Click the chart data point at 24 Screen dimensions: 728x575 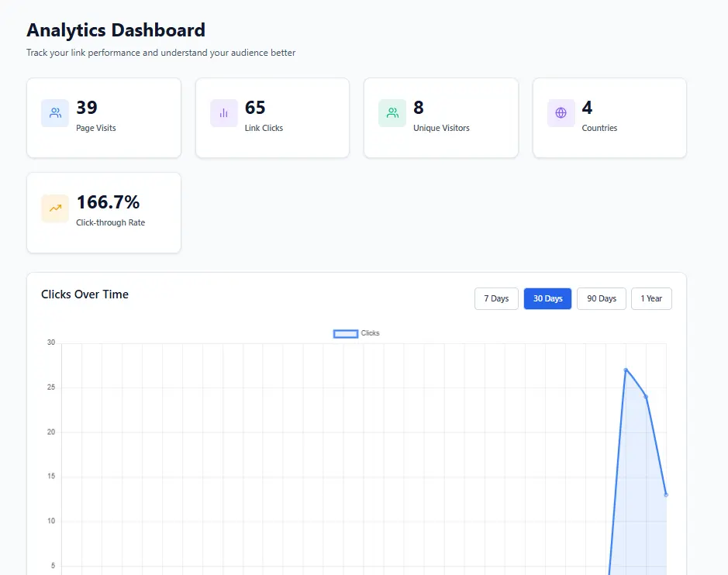coord(646,397)
